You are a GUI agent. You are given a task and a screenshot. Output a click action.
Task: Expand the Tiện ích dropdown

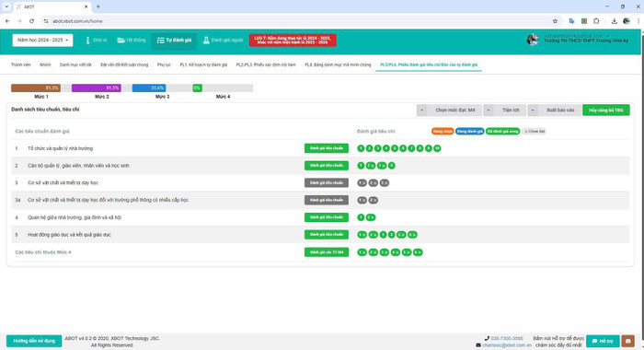[x=505, y=111]
